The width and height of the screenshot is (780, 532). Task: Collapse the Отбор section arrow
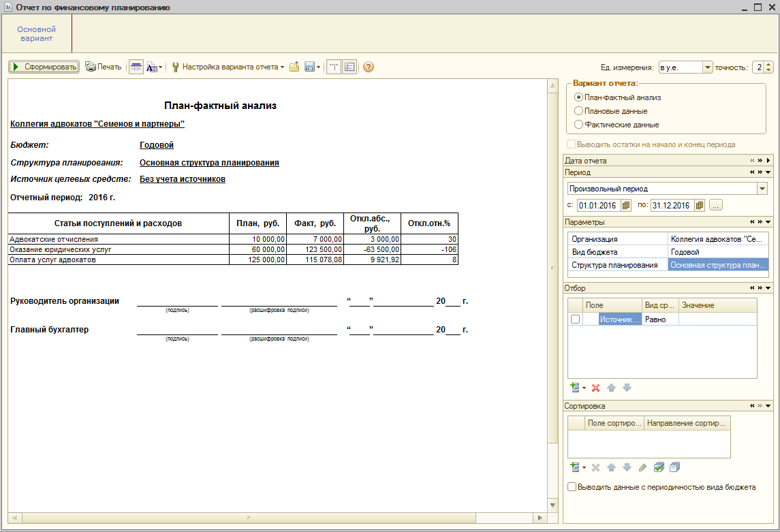coord(768,288)
